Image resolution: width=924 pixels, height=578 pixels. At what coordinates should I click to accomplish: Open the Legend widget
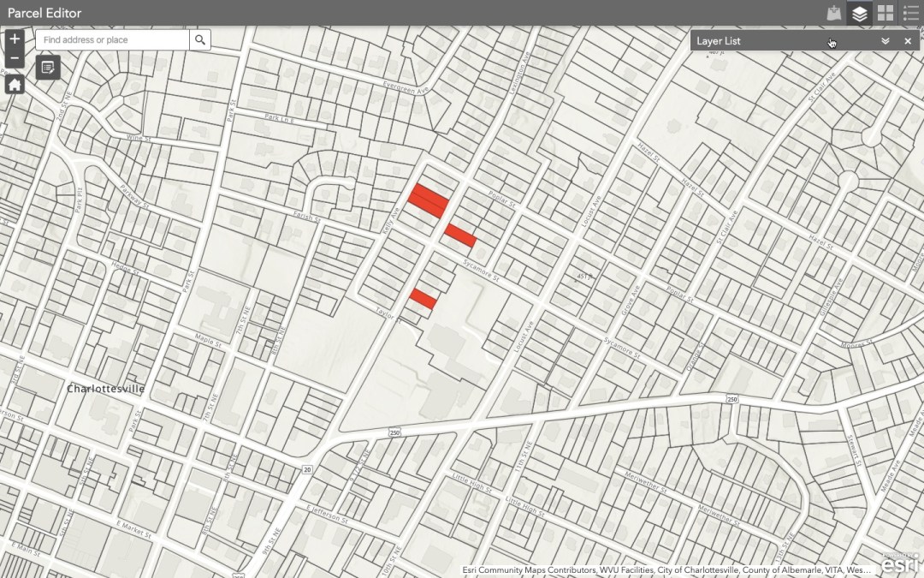(x=910, y=13)
